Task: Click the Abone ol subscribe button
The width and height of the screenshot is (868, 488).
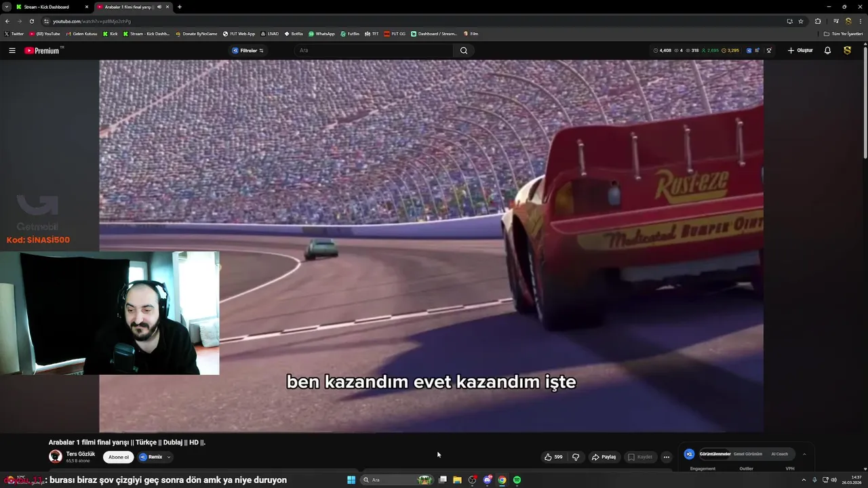Action: (118, 457)
